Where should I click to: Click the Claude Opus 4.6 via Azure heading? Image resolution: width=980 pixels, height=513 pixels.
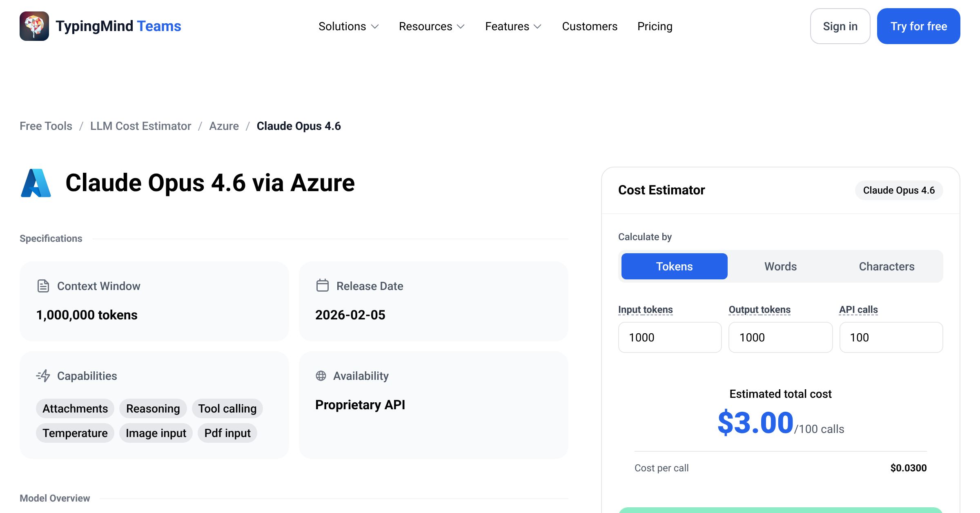click(210, 183)
